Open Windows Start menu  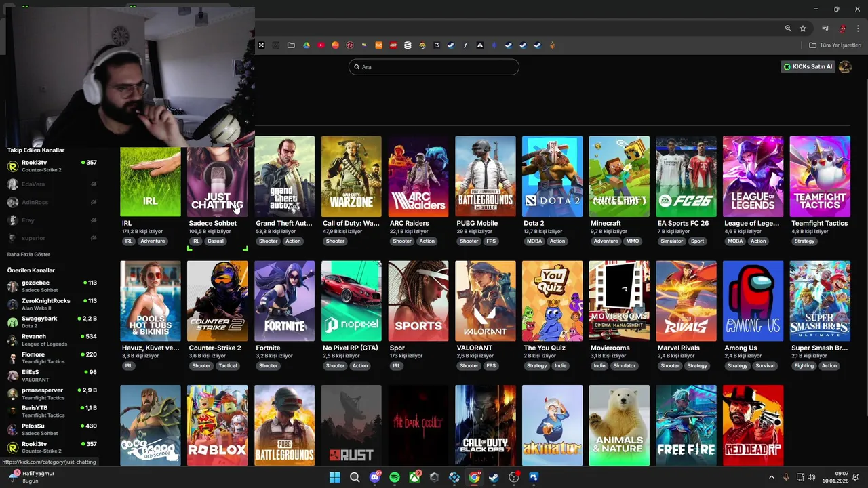click(x=334, y=477)
